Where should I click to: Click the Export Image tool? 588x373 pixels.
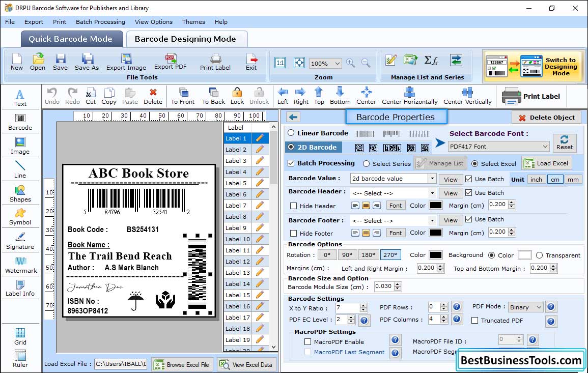126,62
